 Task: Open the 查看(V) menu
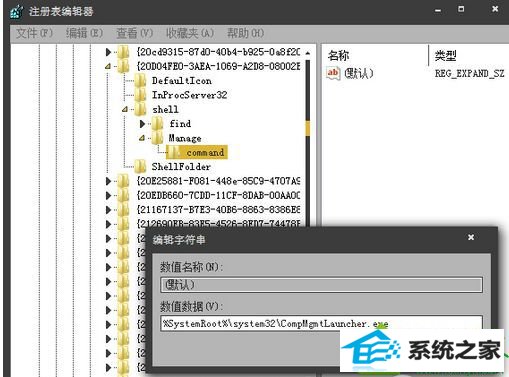[x=134, y=33]
